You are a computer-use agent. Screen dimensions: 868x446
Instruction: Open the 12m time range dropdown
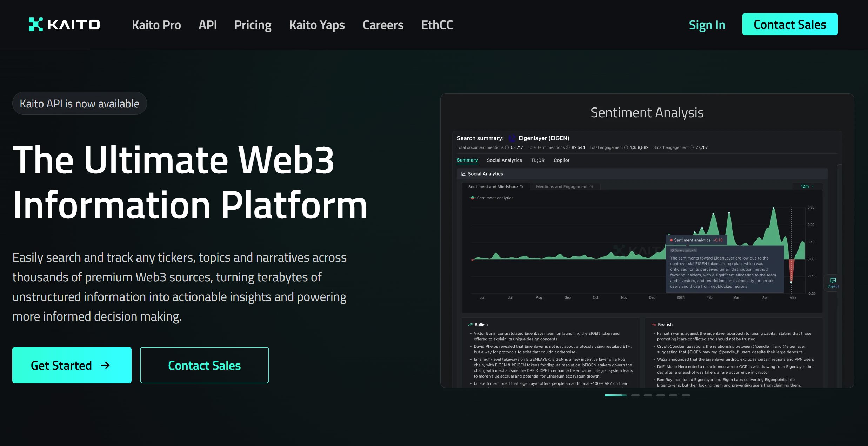(x=807, y=186)
